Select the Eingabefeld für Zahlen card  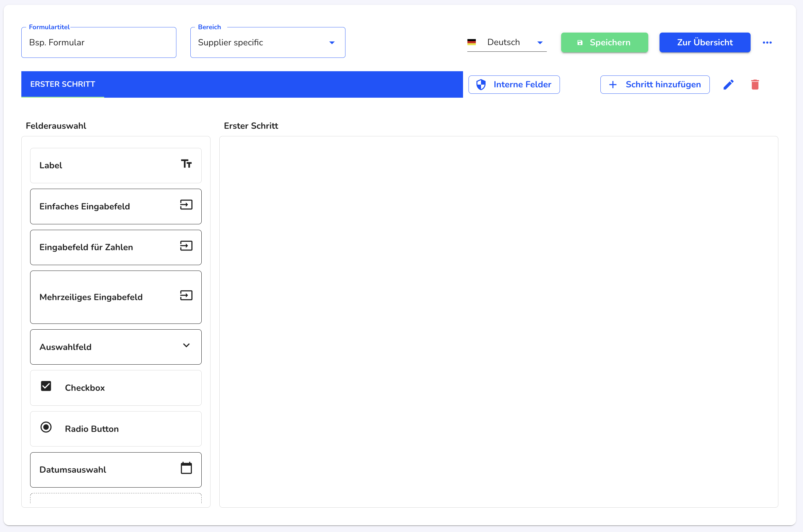116,247
